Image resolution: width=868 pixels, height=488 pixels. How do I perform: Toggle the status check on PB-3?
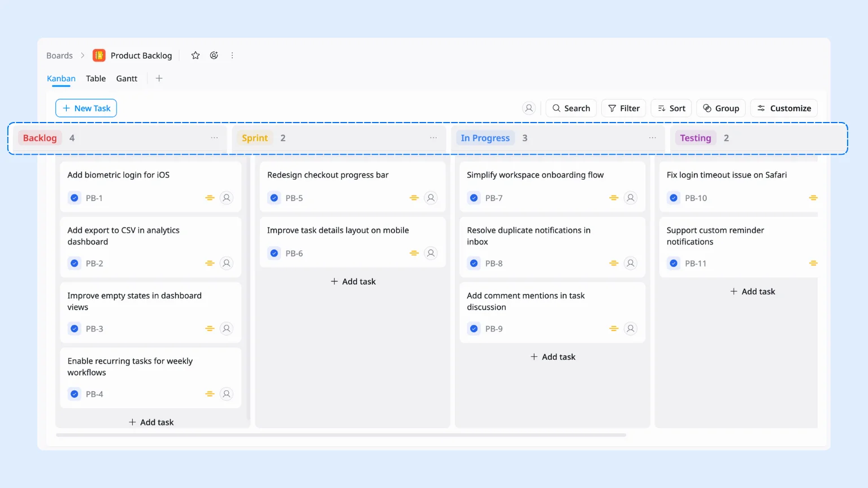coord(75,329)
